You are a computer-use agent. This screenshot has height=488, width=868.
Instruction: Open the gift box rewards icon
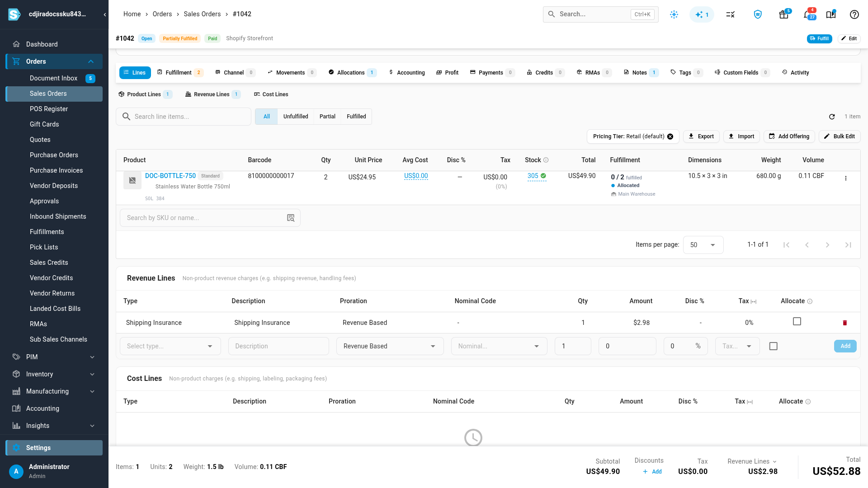coord(784,14)
